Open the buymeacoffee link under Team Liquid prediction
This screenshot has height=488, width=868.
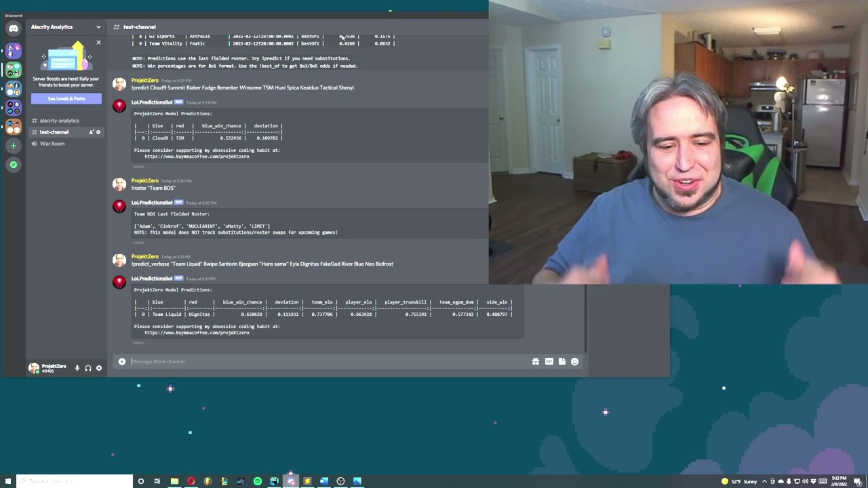pos(197,333)
